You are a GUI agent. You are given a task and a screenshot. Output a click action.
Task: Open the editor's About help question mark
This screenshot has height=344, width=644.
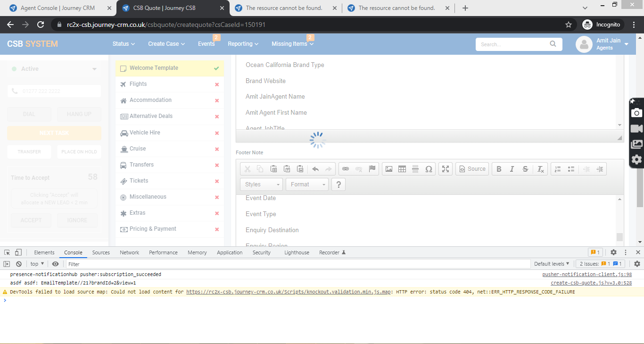tap(339, 185)
